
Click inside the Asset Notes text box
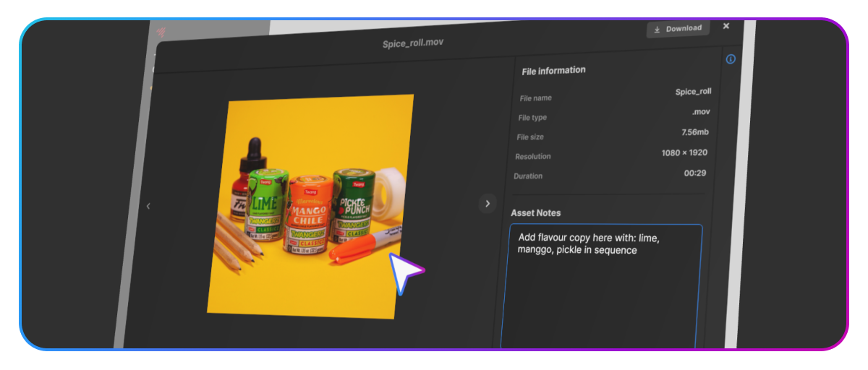[x=600, y=296]
